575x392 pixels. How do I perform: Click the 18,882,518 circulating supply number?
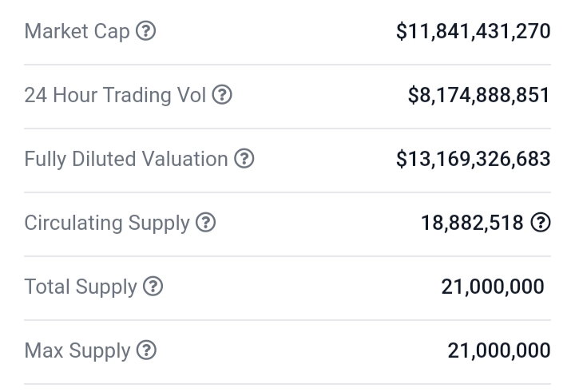tap(472, 223)
